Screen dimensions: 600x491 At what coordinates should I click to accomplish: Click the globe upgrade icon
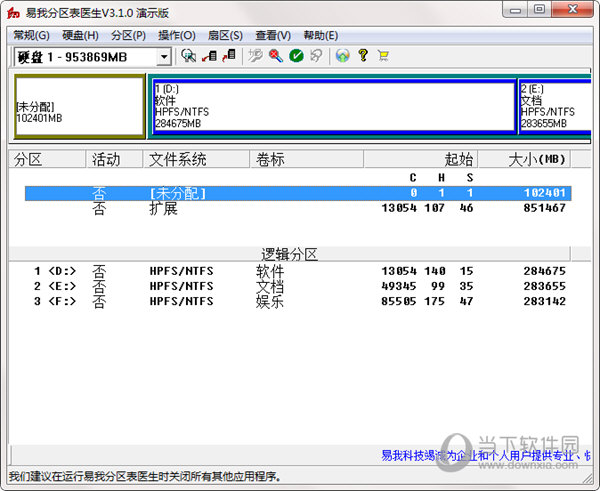[342, 56]
